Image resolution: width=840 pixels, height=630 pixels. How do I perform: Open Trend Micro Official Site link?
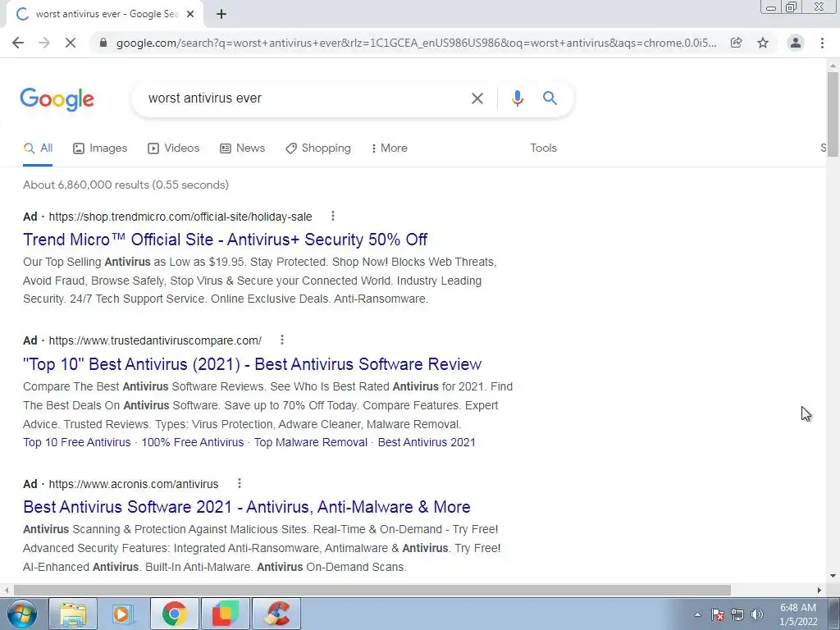click(x=225, y=240)
